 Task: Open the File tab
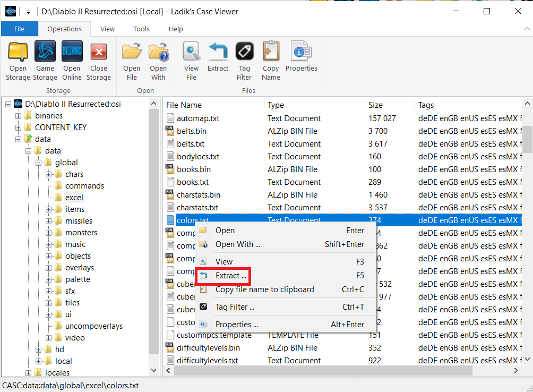pos(19,29)
